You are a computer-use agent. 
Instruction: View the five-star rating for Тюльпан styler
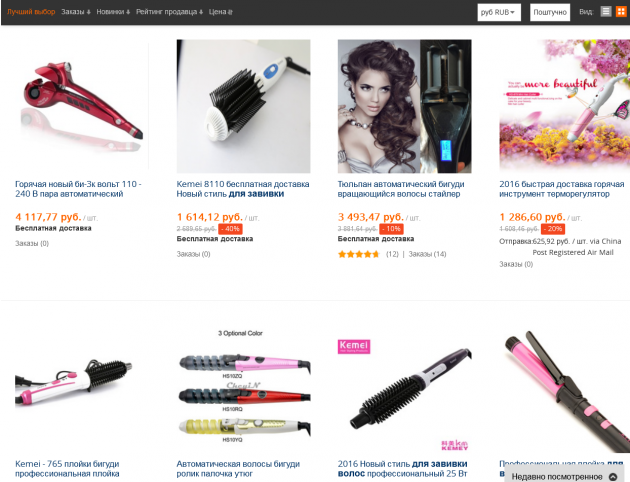coord(358,254)
